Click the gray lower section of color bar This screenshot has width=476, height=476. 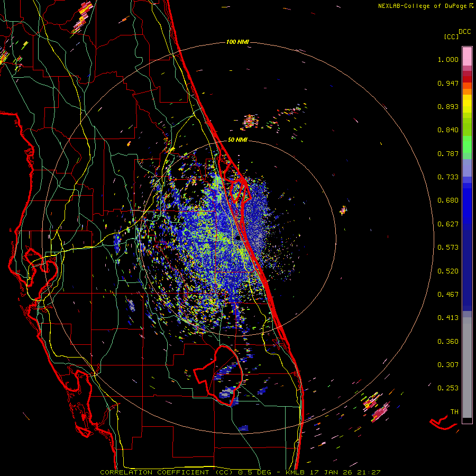467,368
